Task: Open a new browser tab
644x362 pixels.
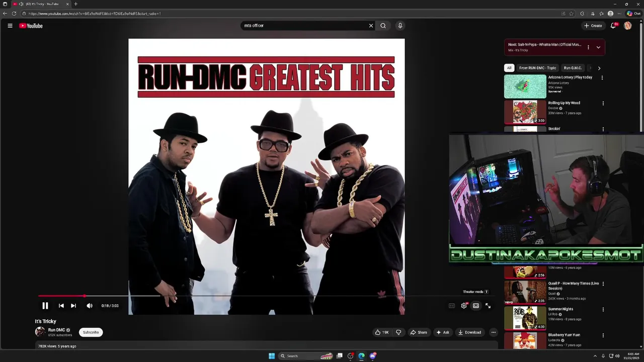Action: pos(76,4)
